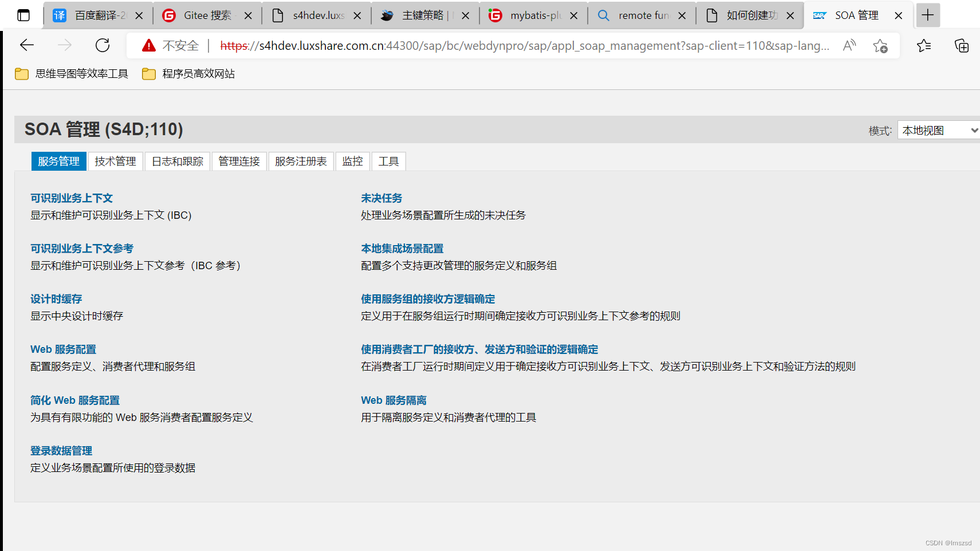Switch to the 技术管理 tab
This screenshot has height=551, width=980.
point(115,161)
